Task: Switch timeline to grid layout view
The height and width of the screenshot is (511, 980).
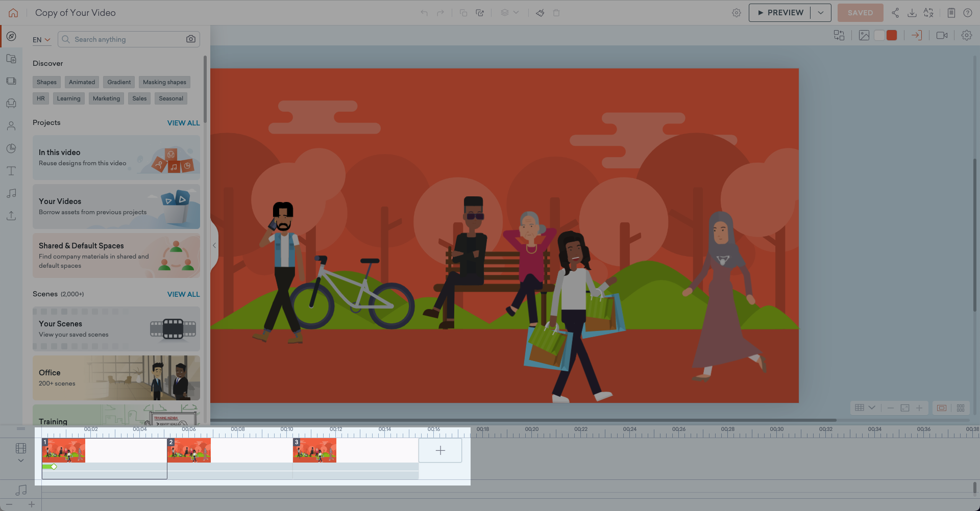Action: click(x=961, y=408)
